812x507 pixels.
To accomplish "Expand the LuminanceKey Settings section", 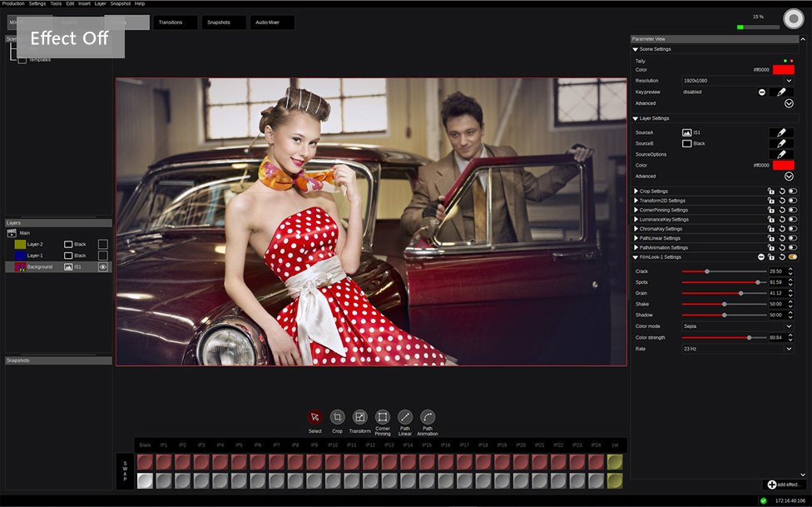I will (636, 220).
